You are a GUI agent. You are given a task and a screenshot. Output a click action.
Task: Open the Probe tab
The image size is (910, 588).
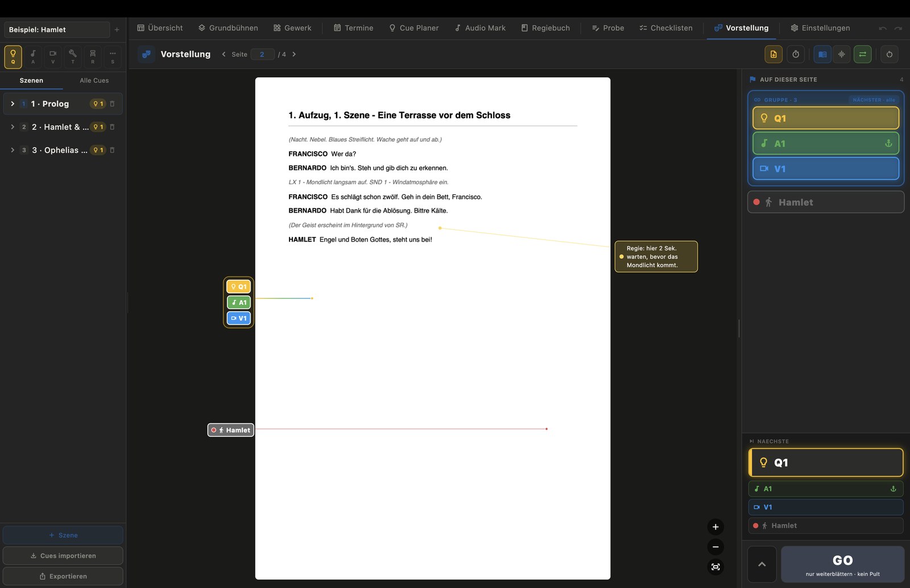608,28
